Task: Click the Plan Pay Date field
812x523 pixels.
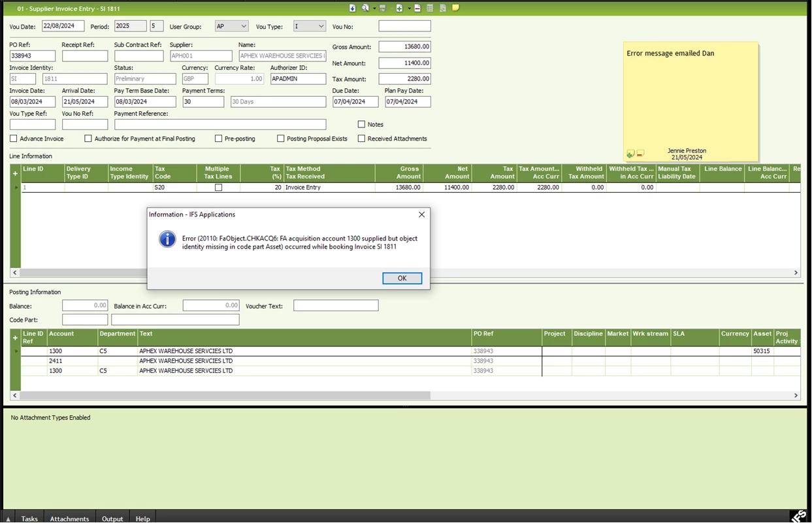Action: coord(408,102)
